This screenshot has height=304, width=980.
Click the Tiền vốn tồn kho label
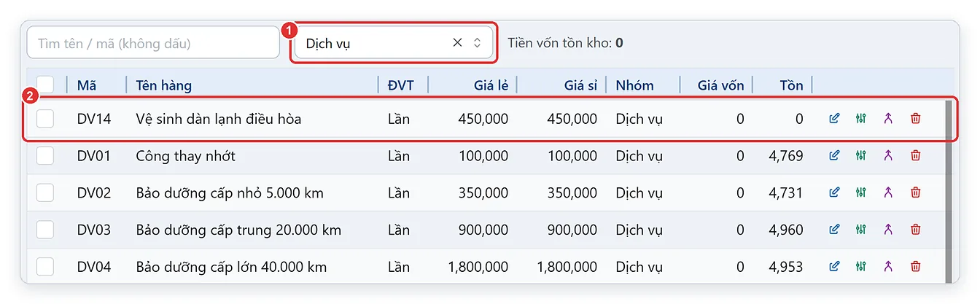tap(559, 43)
